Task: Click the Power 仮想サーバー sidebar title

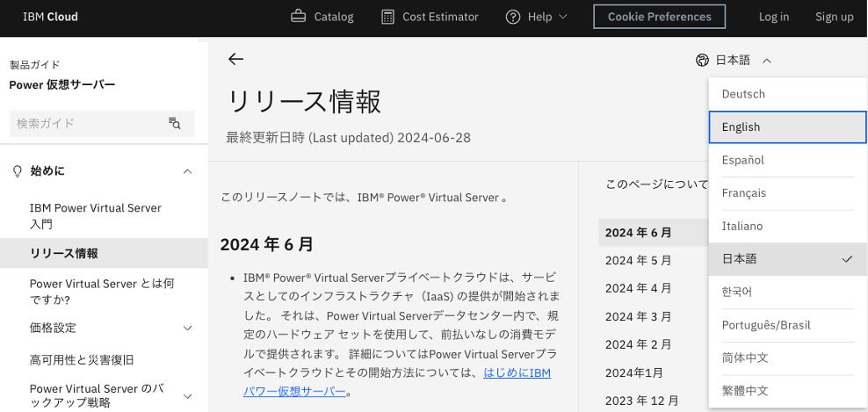Action: pyautogui.click(x=62, y=84)
